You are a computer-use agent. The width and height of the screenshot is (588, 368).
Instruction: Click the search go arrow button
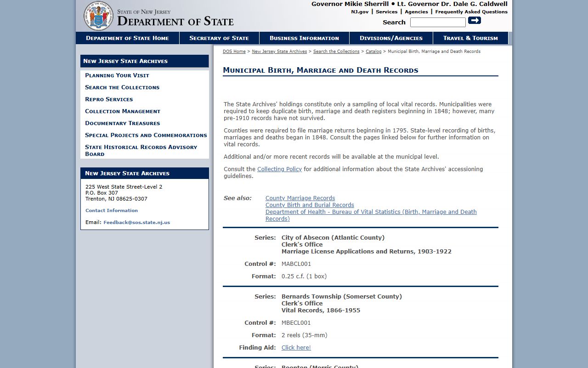pyautogui.click(x=475, y=20)
